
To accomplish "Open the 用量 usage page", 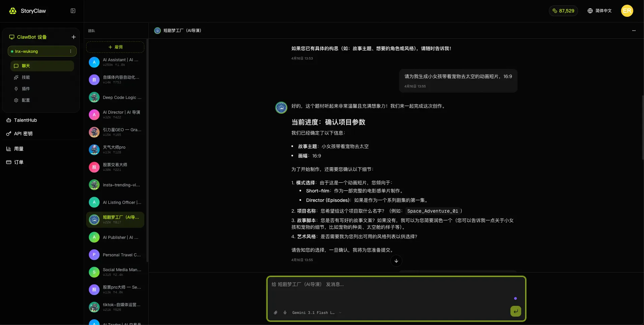I will point(15,149).
